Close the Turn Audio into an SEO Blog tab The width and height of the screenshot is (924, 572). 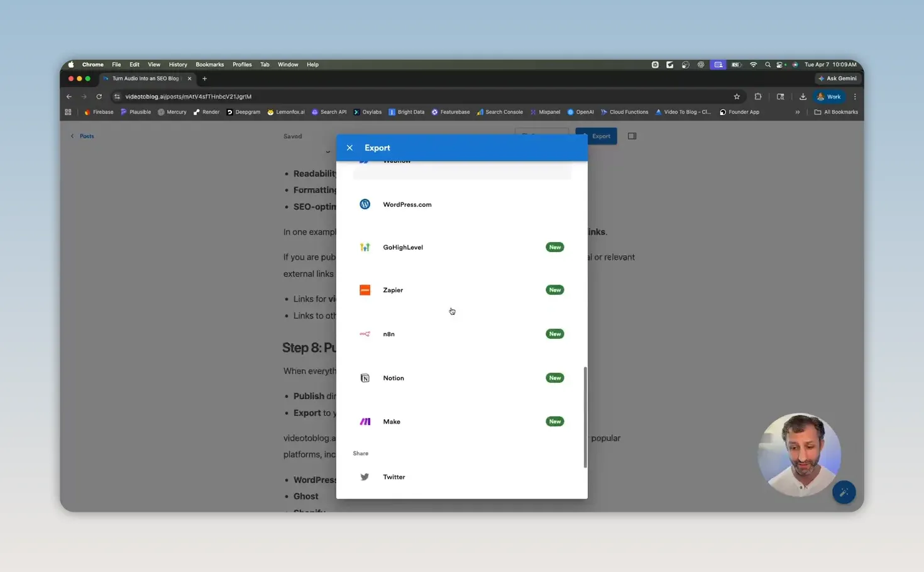tap(189, 79)
